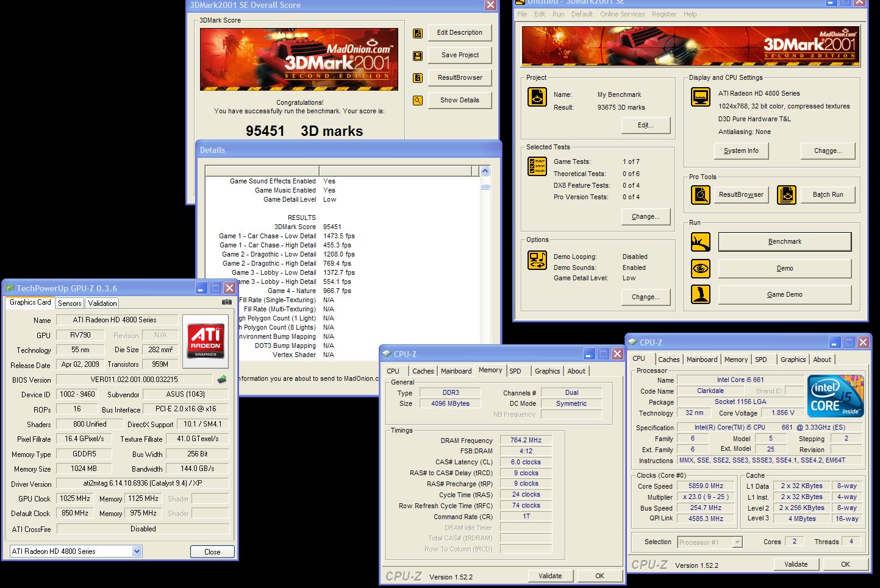This screenshot has height=588, width=880.
Task: Click the 3DMark2001 banner in Overall Score window
Action: (x=299, y=59)
